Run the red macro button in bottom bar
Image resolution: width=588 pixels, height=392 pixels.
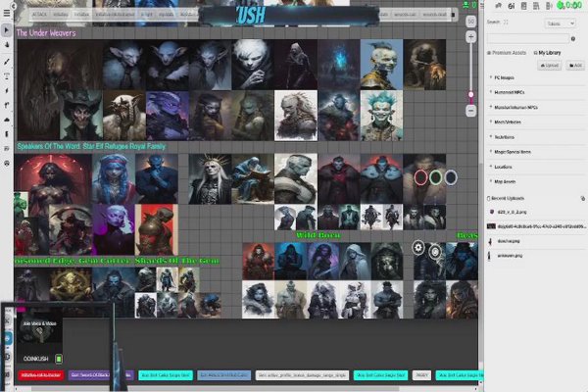tap(41, 374)
